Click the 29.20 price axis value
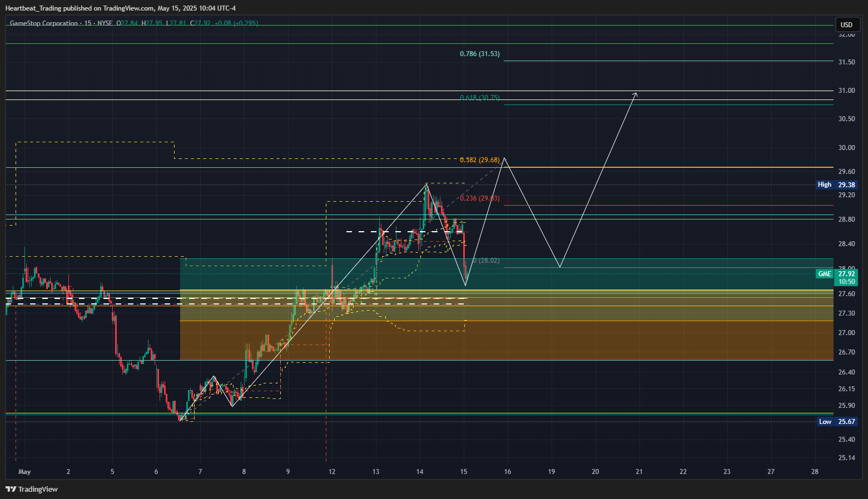The width and height of the screenshot is (868, 499). (x=846, y=195)
